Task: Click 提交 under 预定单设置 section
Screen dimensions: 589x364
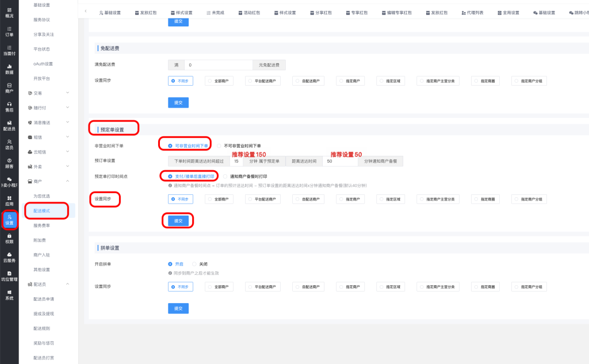Action: click(x=178, y=221)
